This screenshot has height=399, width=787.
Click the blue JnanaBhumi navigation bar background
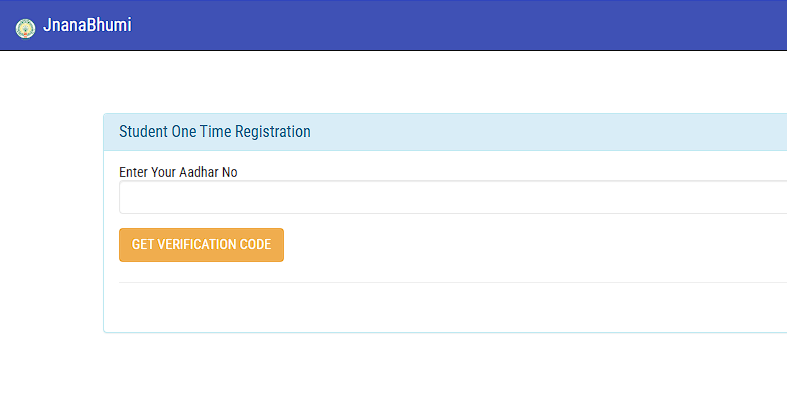pos(452,25)
